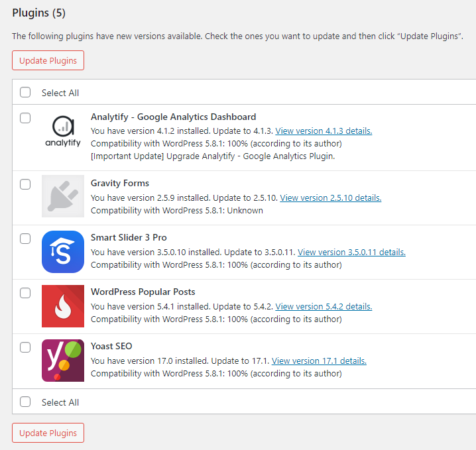476x450 pixels.
Task: Click the 'version 5.4.1 installed' text
Action: 168,306
